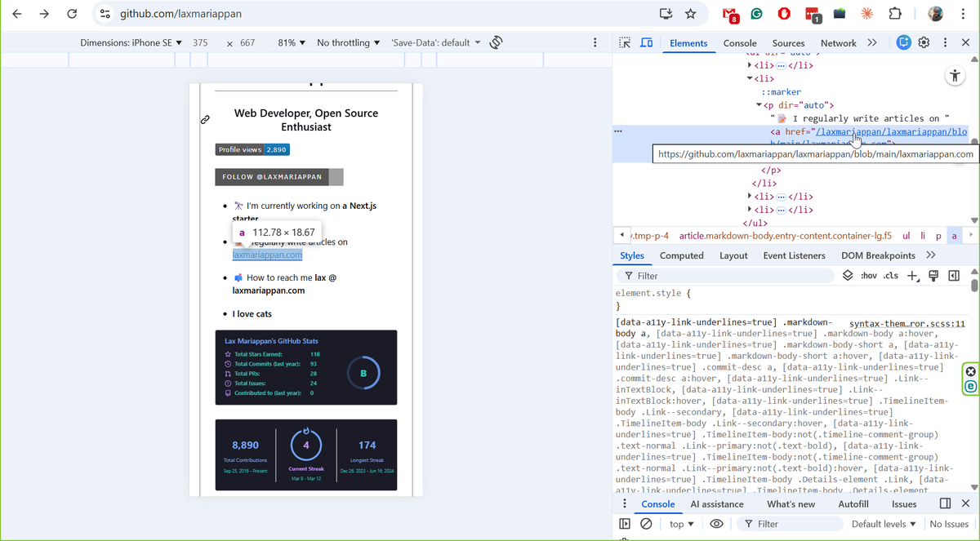
Task: Reload the page with refresh icon
Action: pos(72,14)
